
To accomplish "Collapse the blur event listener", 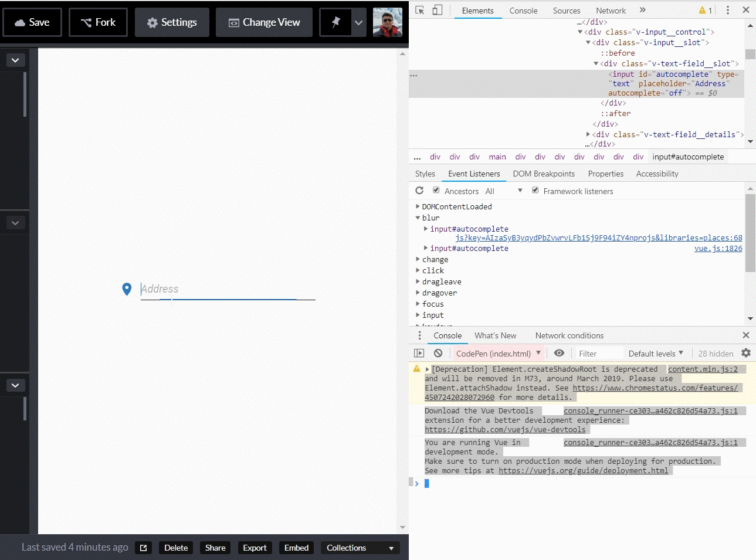I will click(x=418, y=218).
